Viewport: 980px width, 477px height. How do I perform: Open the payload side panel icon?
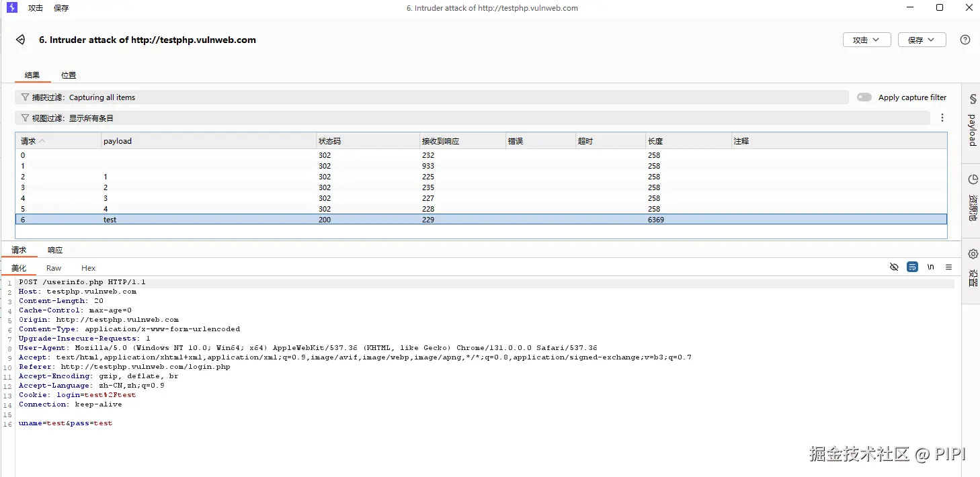pos(972,99)
